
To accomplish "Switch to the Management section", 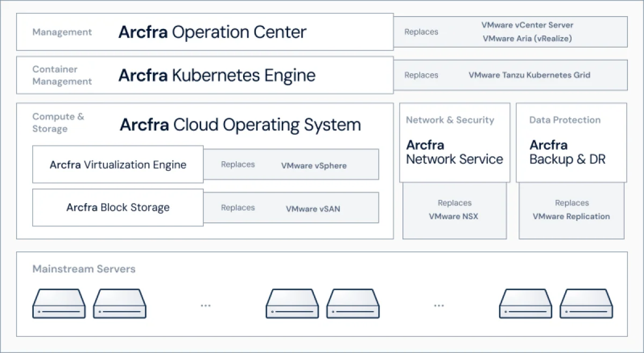I will (62, 32).
